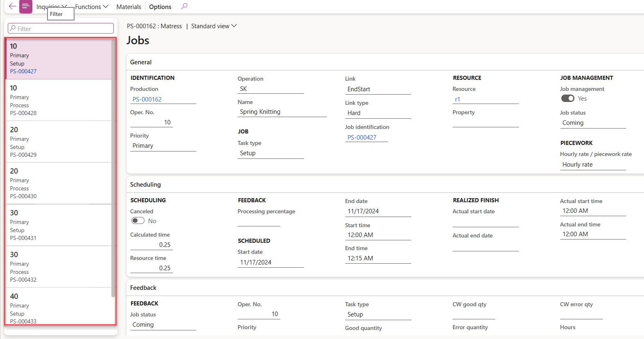Click the Link type field showing Hard

[x=378, y=113]
